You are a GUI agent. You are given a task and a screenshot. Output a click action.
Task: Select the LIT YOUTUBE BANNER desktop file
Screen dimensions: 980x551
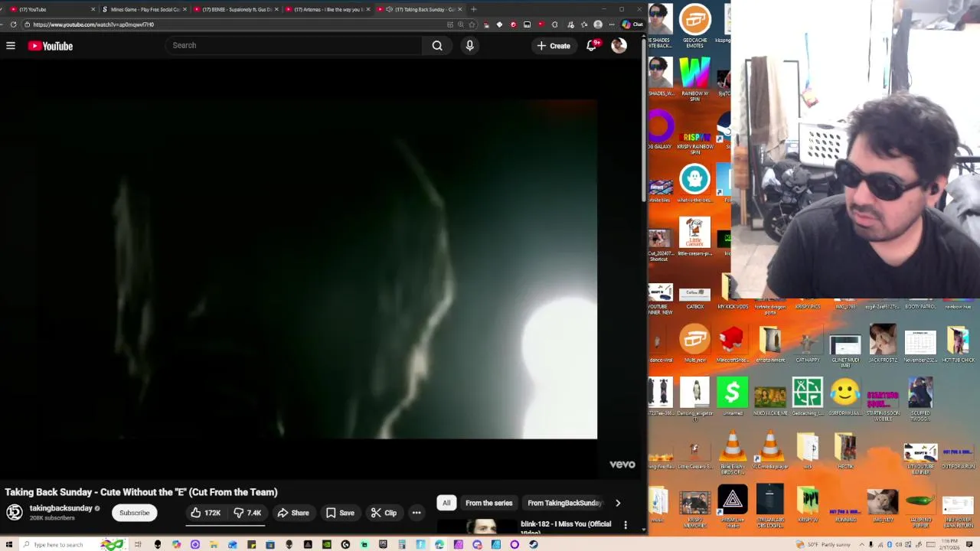tap(920, 458)
